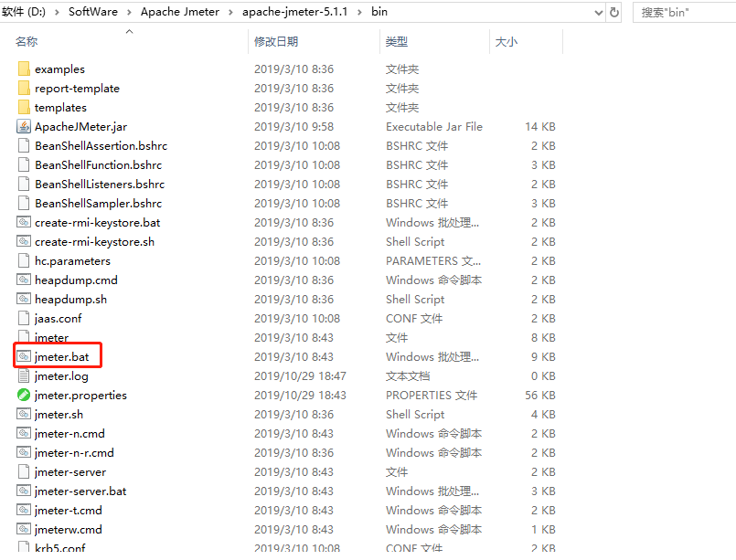Viewport: 736px width, 560px height.
Task: Click the jmeter-server.bat batch icon
Action: (24, 491)
